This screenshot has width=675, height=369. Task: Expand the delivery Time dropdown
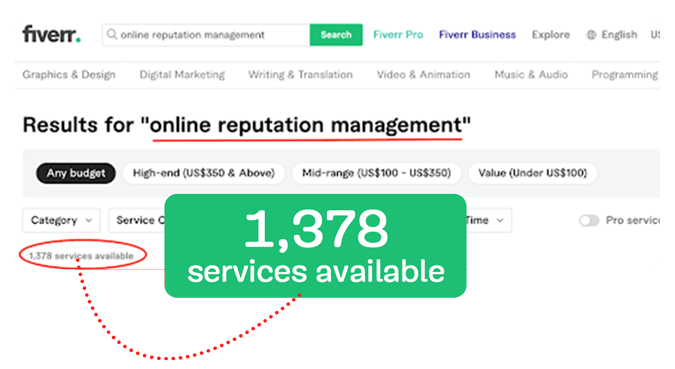point(489,220)
